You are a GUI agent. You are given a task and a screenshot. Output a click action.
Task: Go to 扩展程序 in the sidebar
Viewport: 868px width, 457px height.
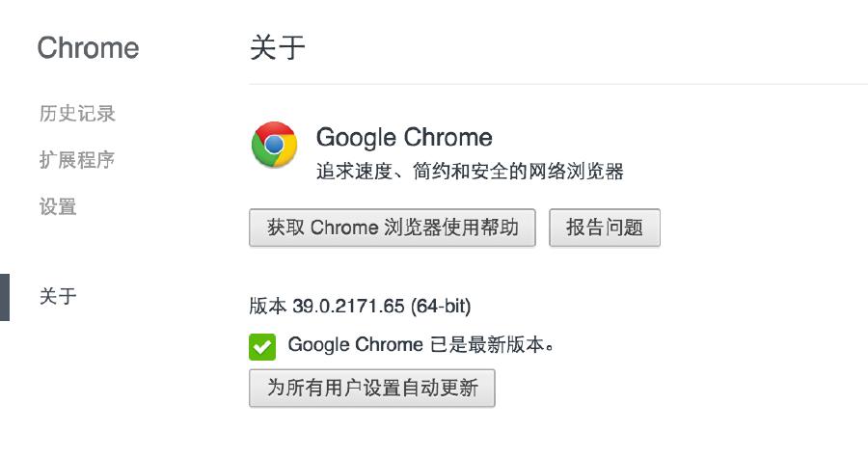77,160
